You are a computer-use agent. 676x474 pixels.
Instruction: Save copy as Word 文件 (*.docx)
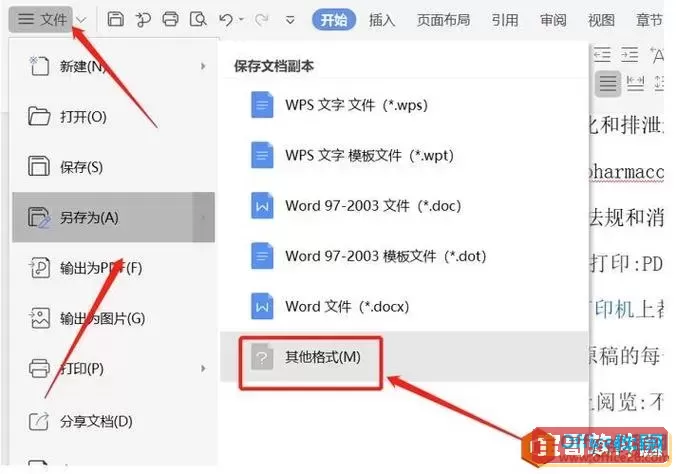point(404,307)
